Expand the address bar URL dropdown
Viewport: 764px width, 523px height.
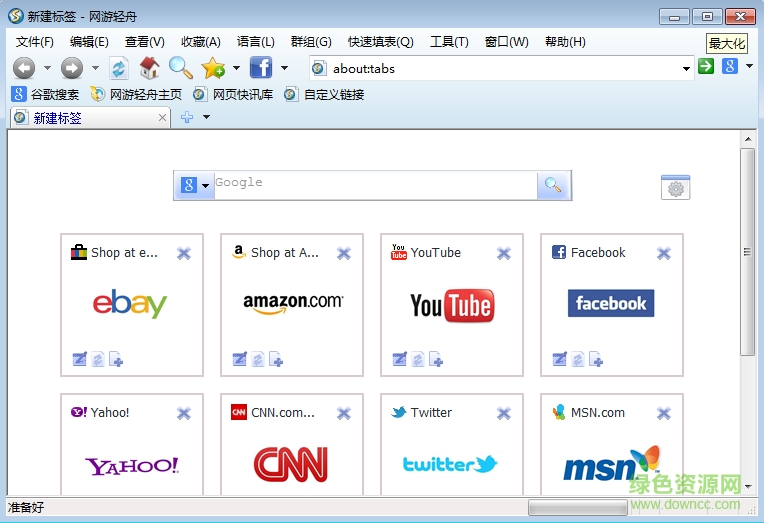pos(686,69)
